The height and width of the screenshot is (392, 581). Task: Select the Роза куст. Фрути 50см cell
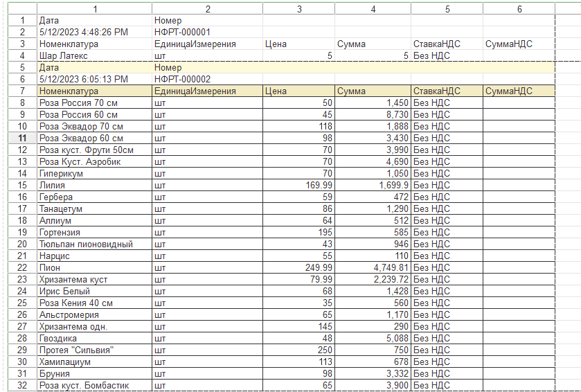coord(94,150)
